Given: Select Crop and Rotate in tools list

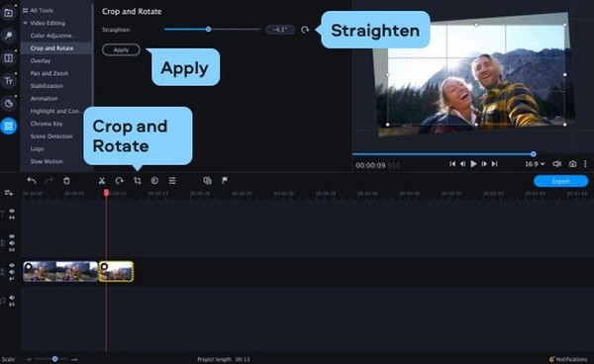Looking at the screenshot, I should click(x=51, y=48).
